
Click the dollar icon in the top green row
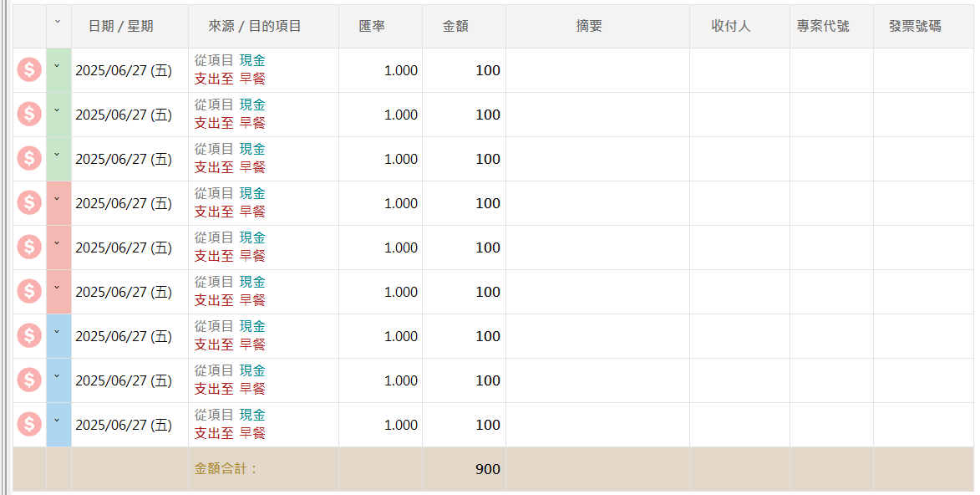[29, 69]
